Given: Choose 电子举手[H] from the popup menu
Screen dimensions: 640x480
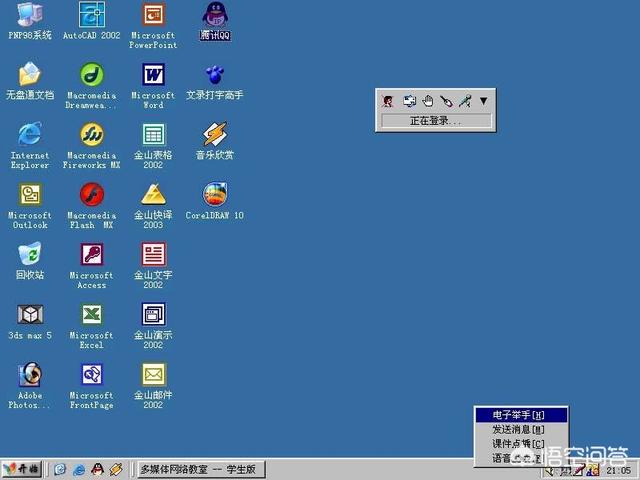Looking at the screenshot, I should 521,415.
